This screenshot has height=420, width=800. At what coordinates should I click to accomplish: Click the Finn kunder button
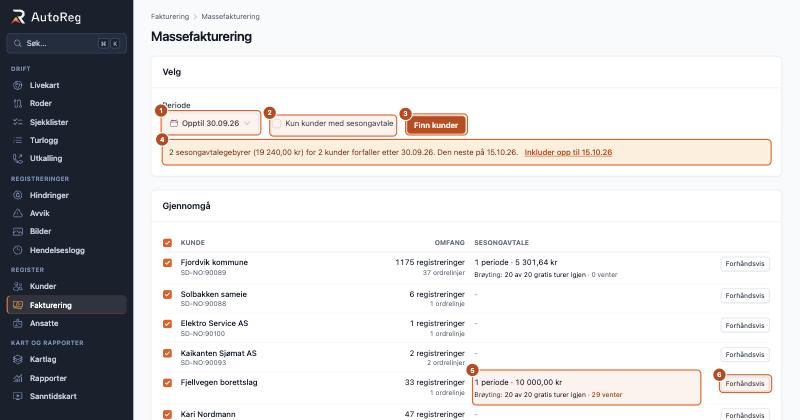point(436,125)
